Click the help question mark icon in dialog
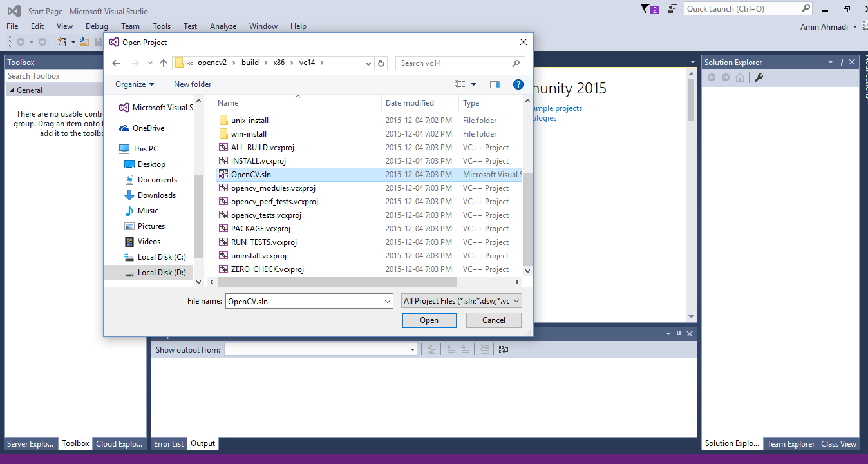 518,84
